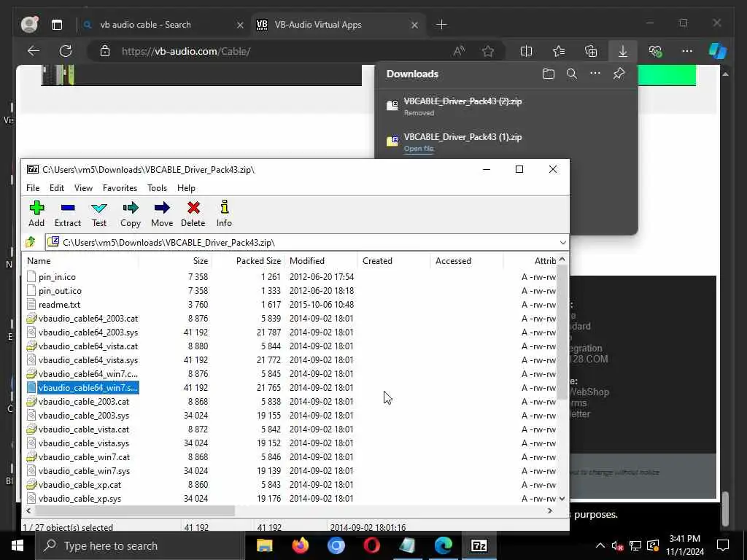This screenshot has width=747, height=560.
Task: Open the Tools menu in 7-Zip
Action: [x=157, y=188]
